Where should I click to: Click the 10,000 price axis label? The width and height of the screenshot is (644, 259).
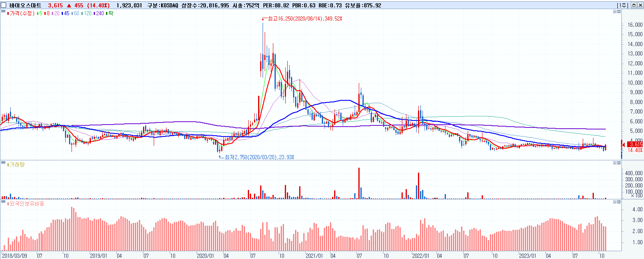[635, 83]
